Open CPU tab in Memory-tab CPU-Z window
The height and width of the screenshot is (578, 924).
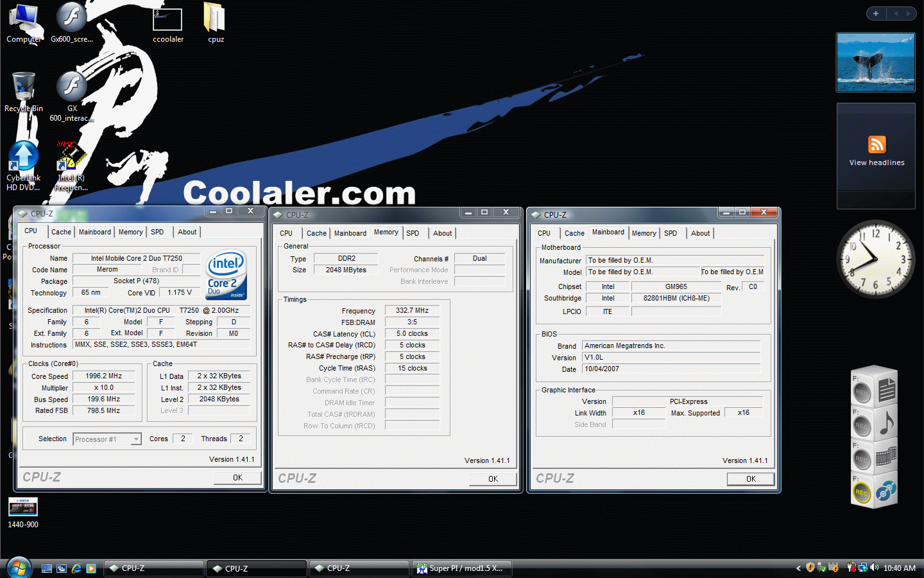pos(286,234)
